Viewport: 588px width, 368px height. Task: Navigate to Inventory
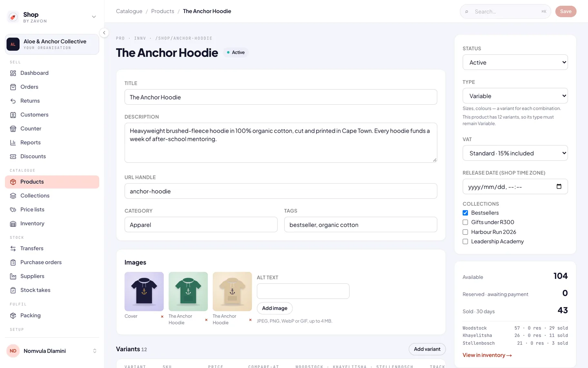pos(52,224)
